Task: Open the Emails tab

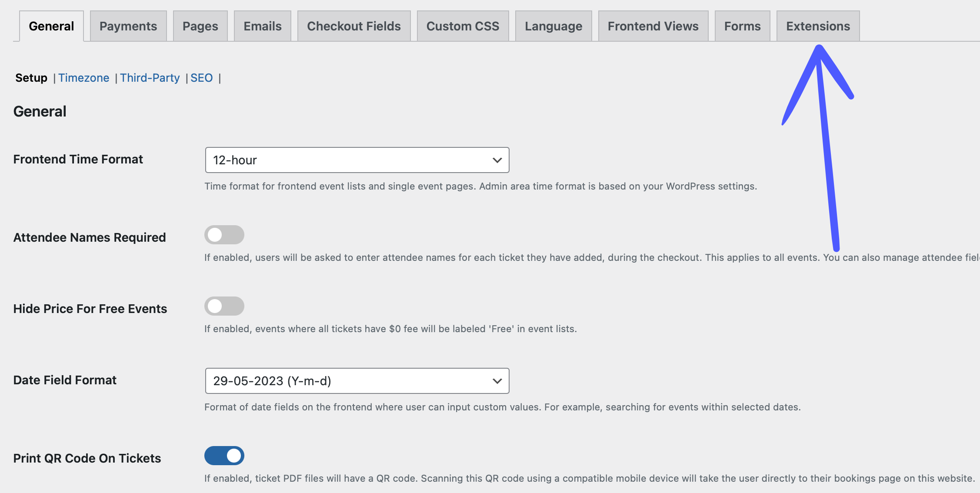Action: tap(262, 26)
